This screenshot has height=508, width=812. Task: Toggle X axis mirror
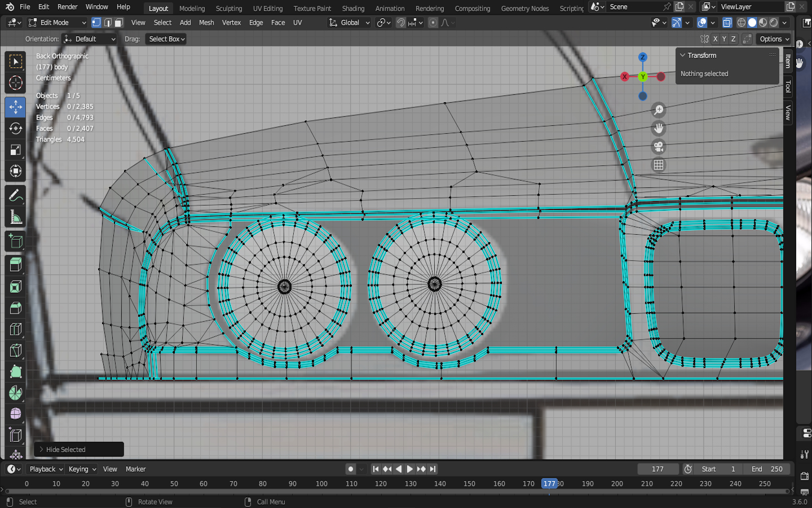715,39
